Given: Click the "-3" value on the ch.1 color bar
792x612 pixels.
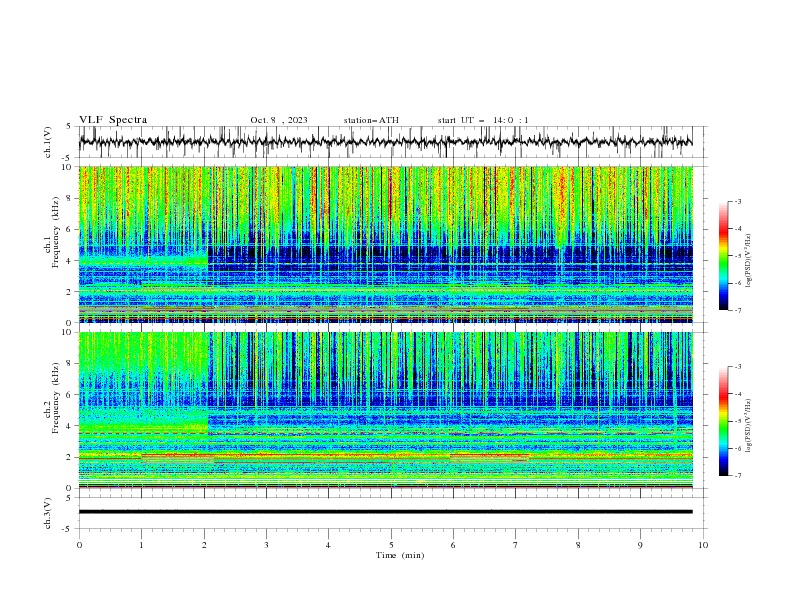Looking at the screenshot, I should [738, 201].
